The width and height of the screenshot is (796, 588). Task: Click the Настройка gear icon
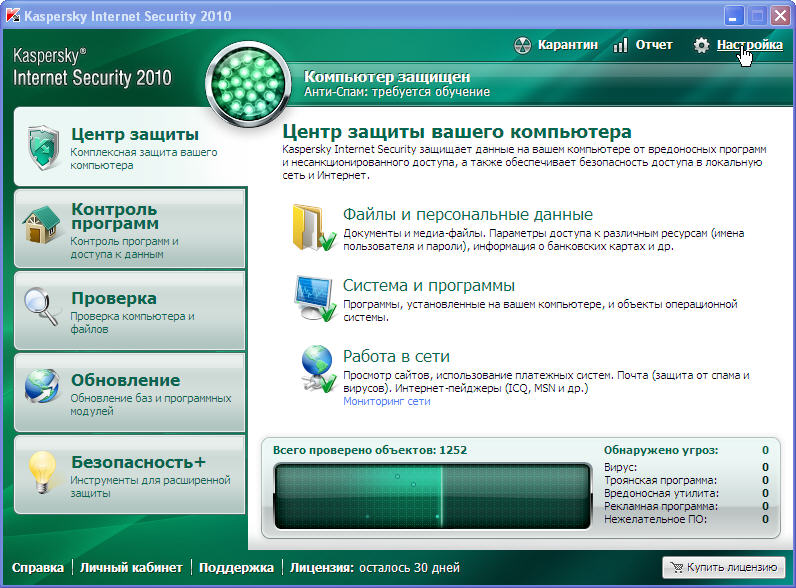click(x=702, y=45)
